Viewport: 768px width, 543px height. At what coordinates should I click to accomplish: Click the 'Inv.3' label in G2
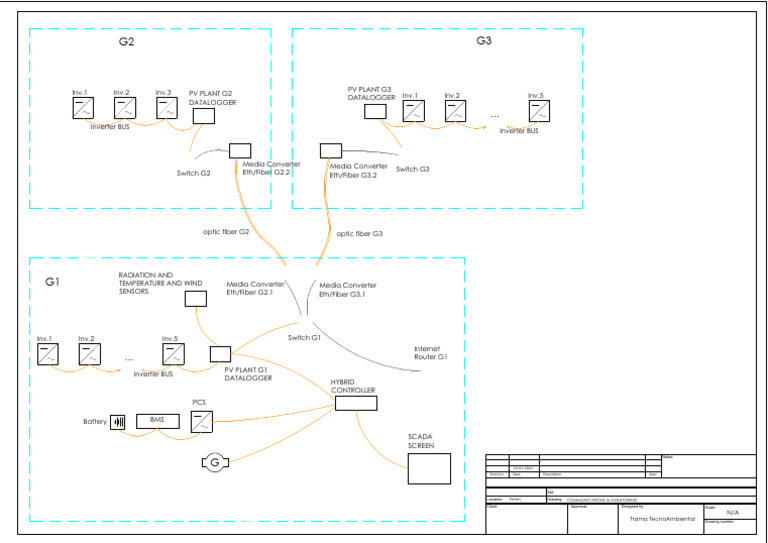tap(164, 93)
